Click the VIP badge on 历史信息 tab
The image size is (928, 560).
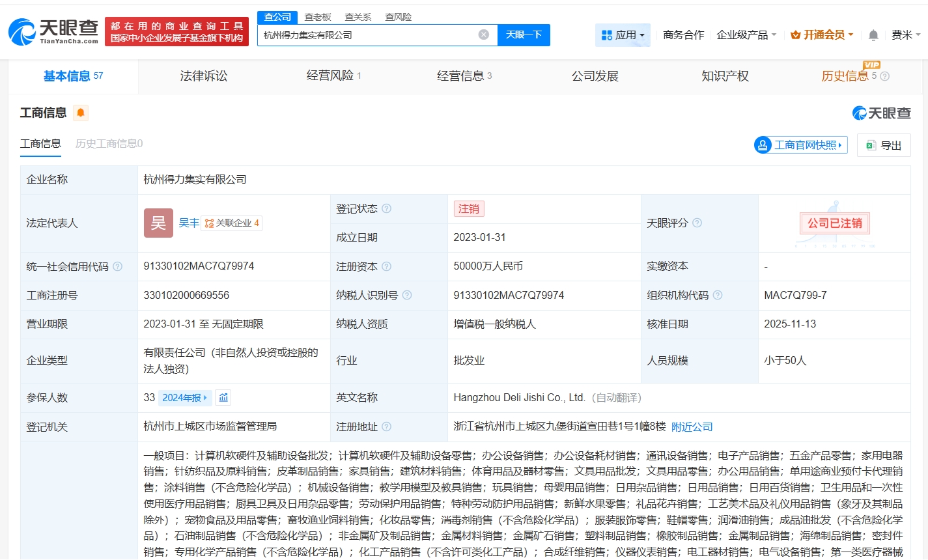[871, 65]
